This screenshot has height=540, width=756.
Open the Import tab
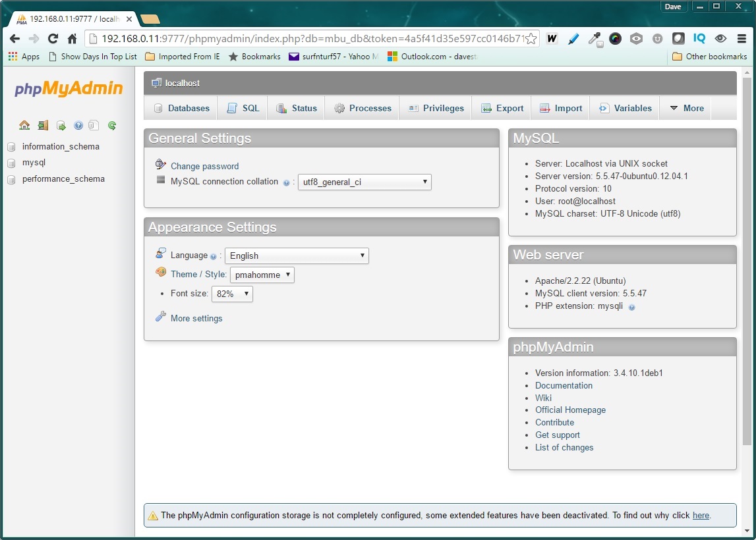point(561,109)
